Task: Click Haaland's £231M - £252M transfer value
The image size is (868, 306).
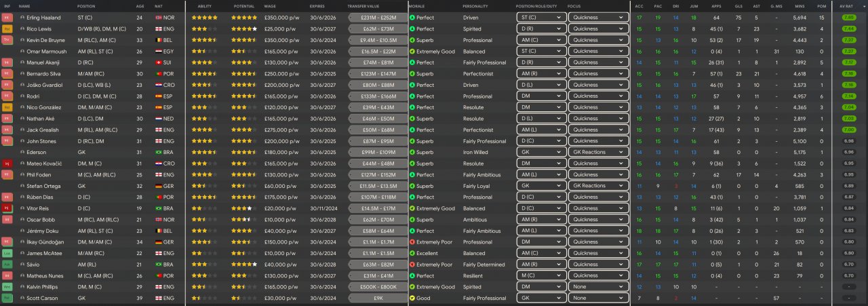Action: [378, 18]
